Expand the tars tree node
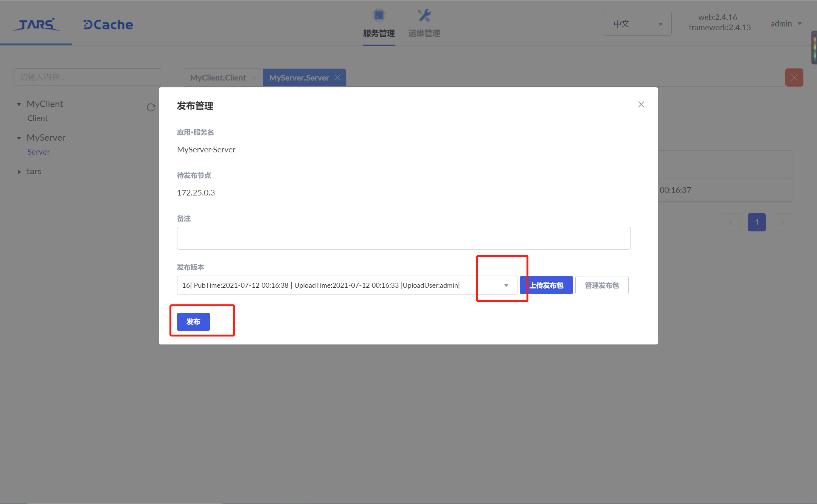Viewport: 817px width, 504px height. point(20,172)
